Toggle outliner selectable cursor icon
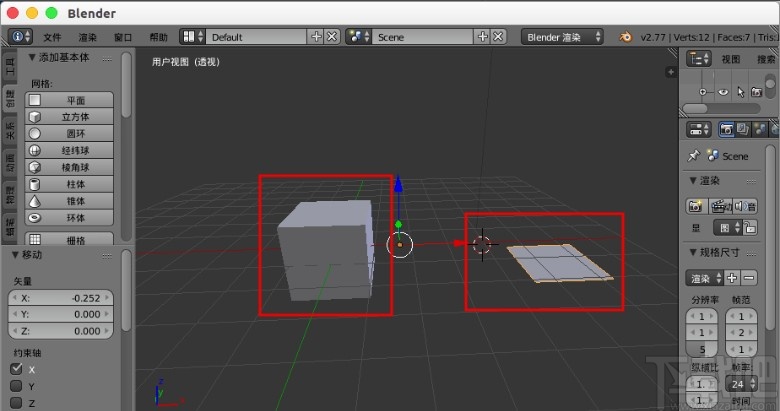 (740, 92)
